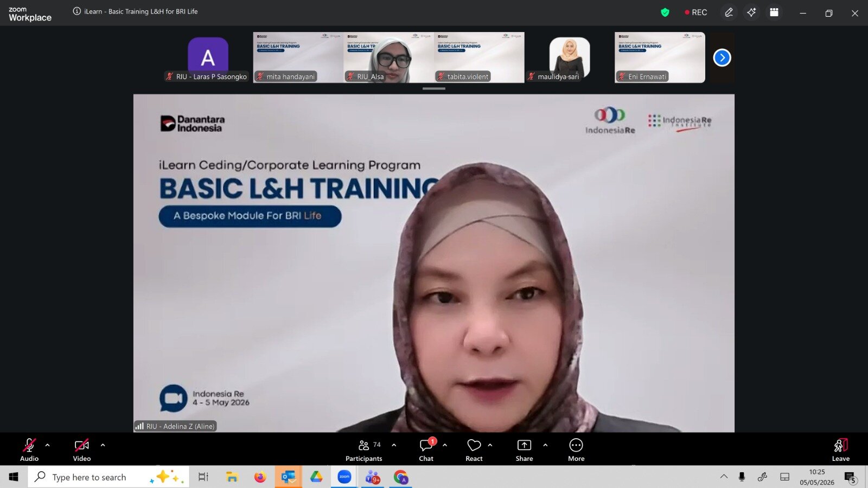Click the Zoom Workplace logo
This screenshot has width=868, height=488.
click(30, 14)
